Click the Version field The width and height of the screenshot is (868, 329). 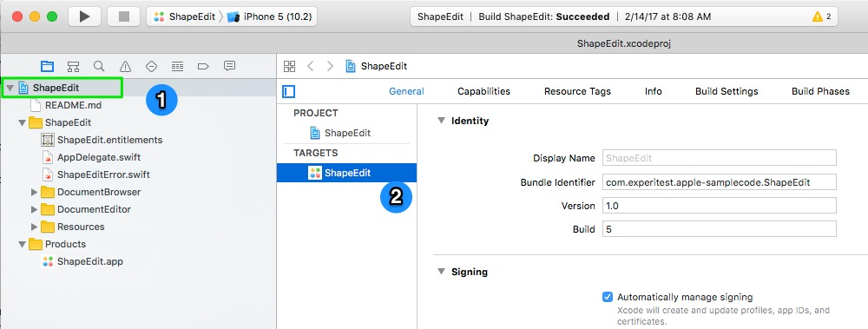click(x=719, y=206)
